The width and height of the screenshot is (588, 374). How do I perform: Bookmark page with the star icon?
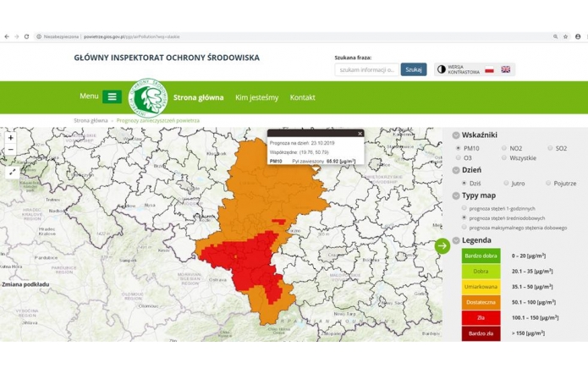(565, 36)
